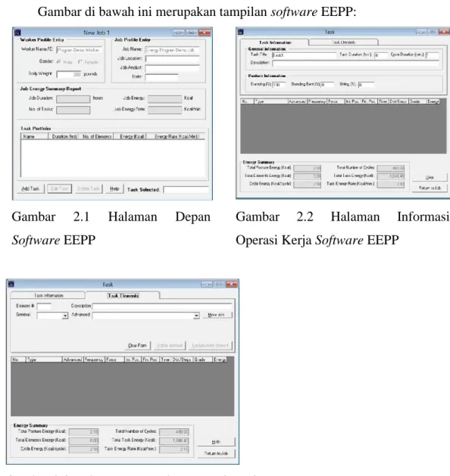
Task: Click the app icon of the Task Information window
Action: coord(241,32)
